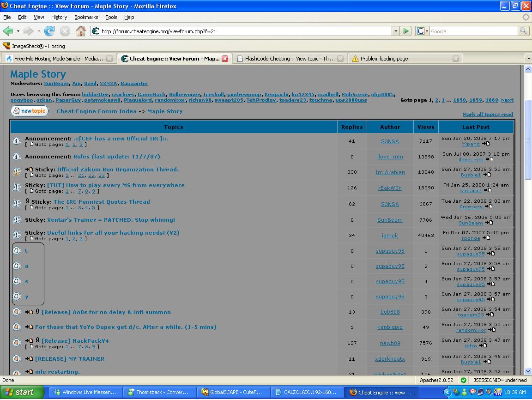532x400 pixels.
Task: Click into the Google search box
Action: click(x=474, y=31)
